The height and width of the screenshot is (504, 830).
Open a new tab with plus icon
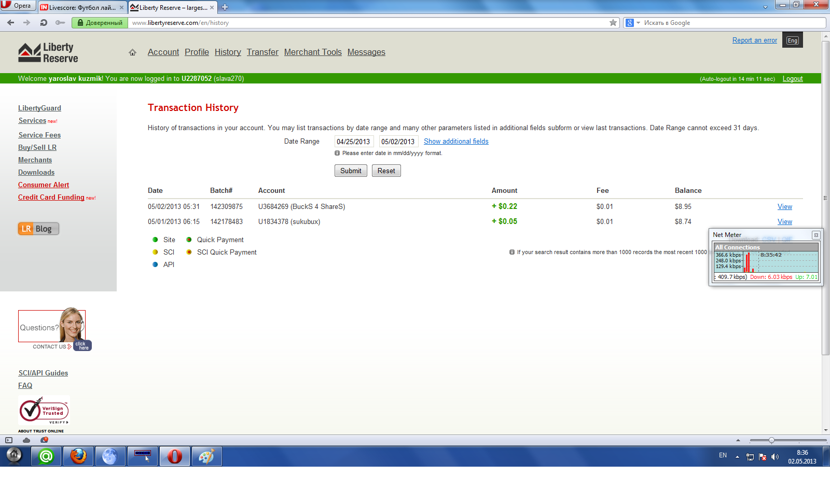coord(225,7)
